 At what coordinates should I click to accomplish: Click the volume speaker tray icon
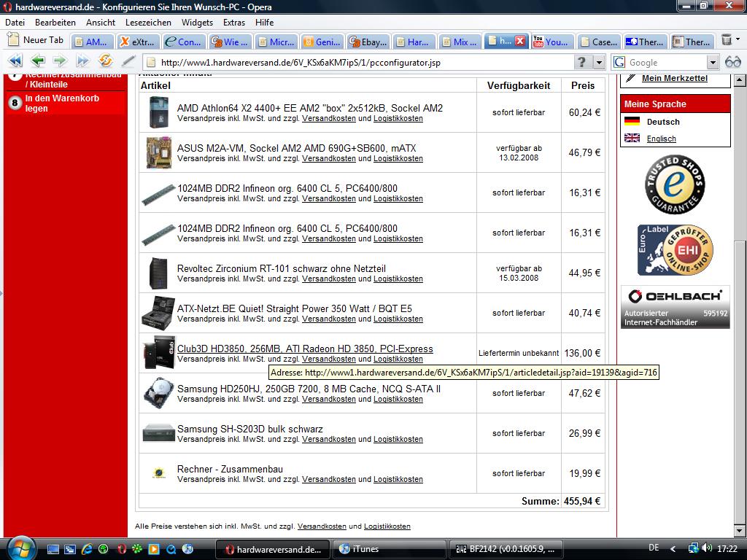707,548
